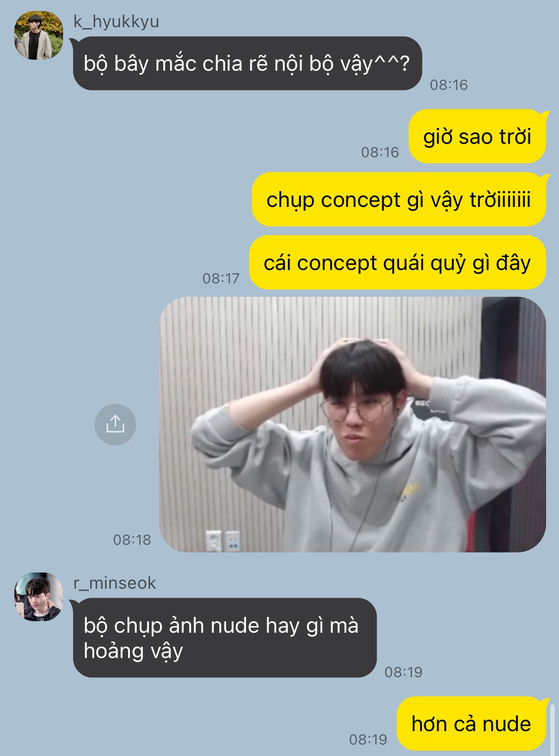
Task: Open k_hyukkyu's profile avatar
Action: [39, 35]
